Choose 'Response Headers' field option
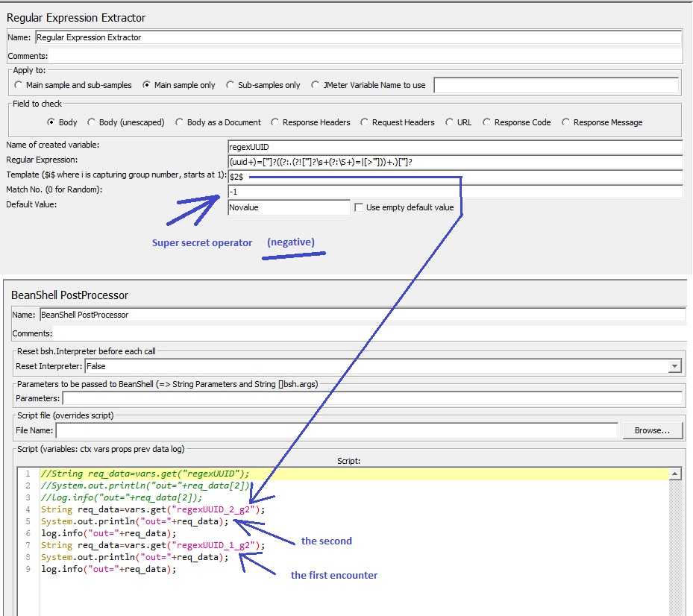Screen dimensions: 693x616 (275, 122)
